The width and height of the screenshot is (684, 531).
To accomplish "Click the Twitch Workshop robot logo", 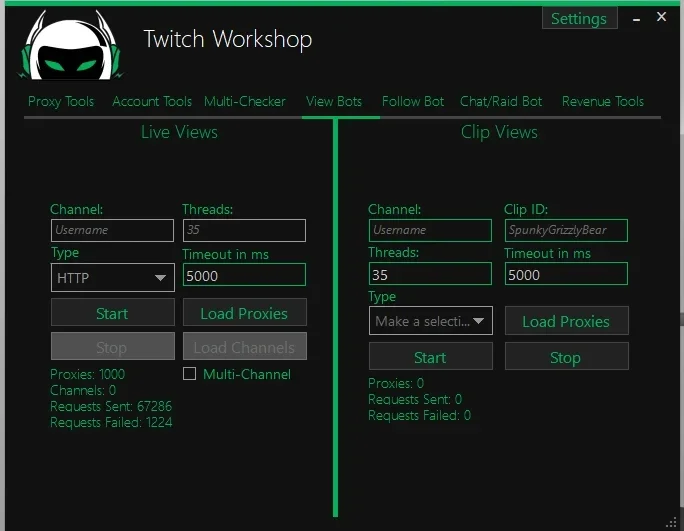I will tap(70, 45).
